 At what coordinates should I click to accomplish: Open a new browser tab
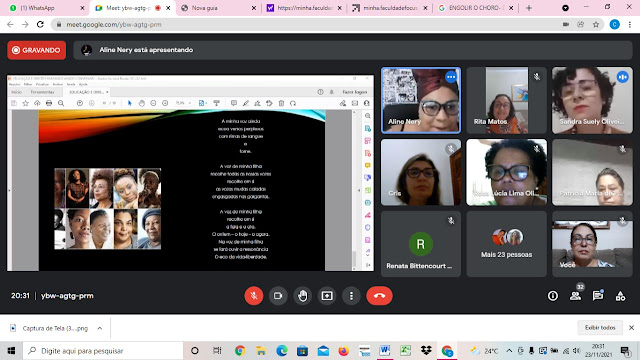(x=529, y=8)
